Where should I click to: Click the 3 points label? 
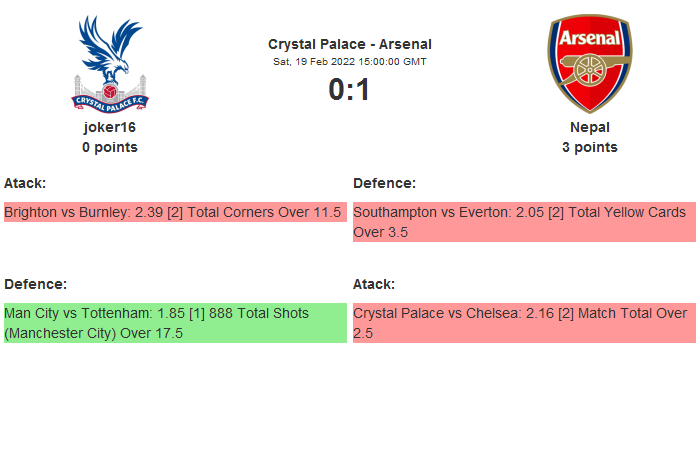point(590,147)
